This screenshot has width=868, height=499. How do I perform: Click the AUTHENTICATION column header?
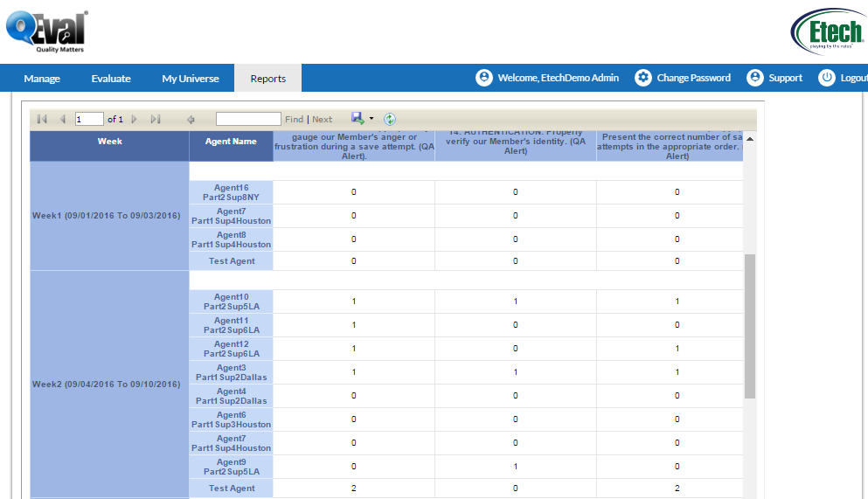coord(516,146)
